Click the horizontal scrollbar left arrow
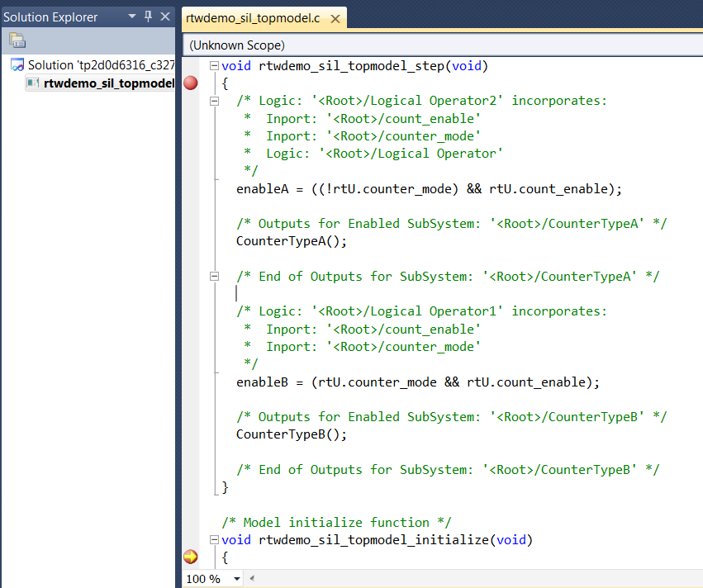The height and width of the screenshot is (588, 703). [x=252, y=579]
